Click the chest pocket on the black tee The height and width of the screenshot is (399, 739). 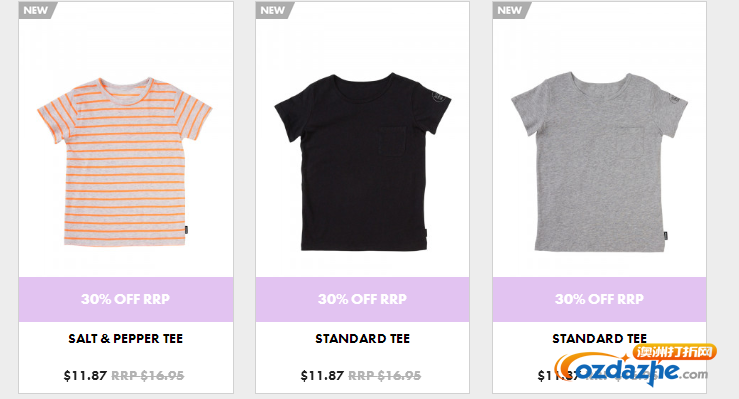coord(392,141)
